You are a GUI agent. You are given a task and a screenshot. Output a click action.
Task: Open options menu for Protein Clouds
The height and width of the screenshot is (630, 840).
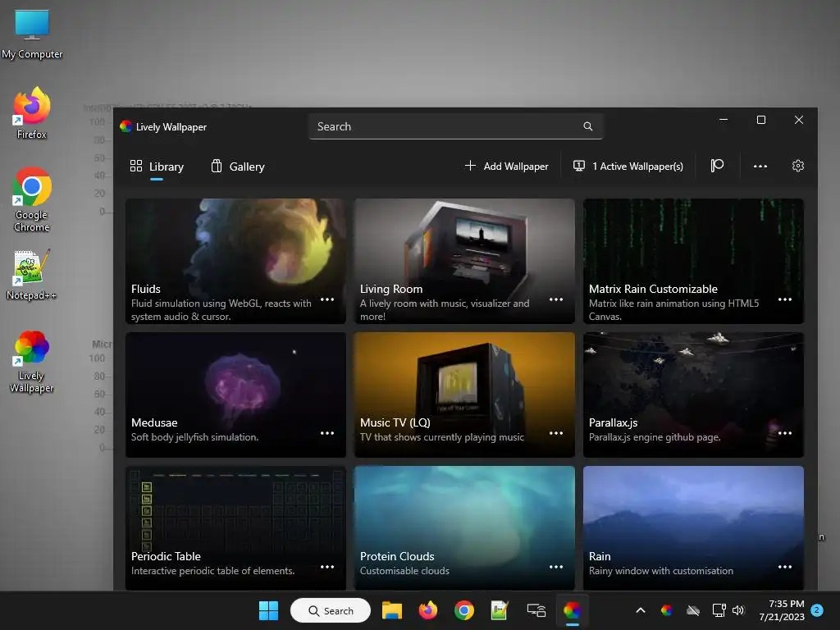point(556,567)
